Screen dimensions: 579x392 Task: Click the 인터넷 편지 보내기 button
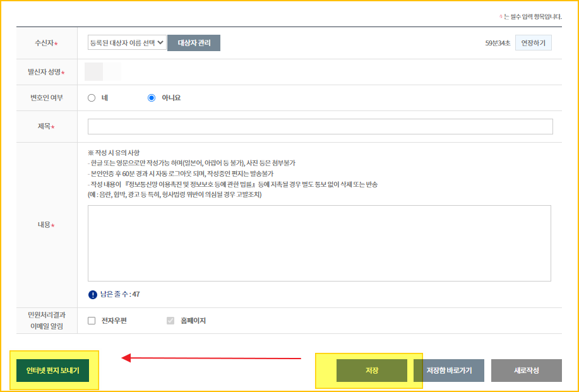(54, 371)
